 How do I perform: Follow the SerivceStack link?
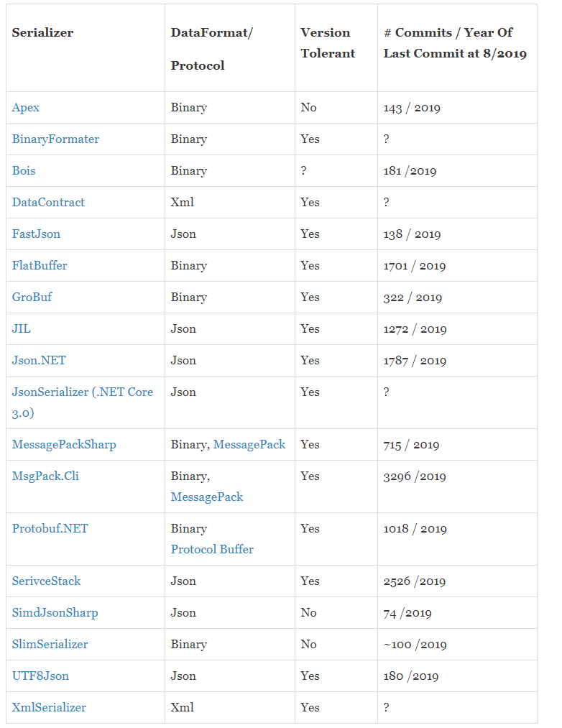46,581
